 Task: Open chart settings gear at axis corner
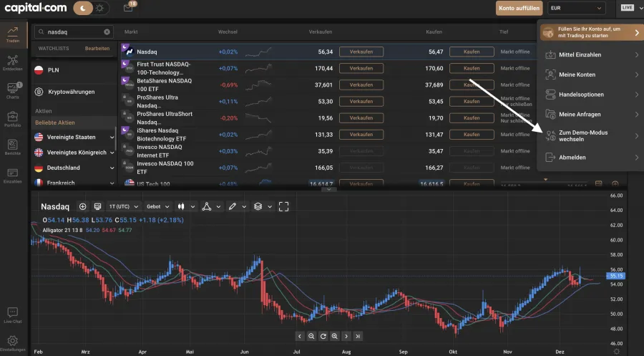point(617,352)
